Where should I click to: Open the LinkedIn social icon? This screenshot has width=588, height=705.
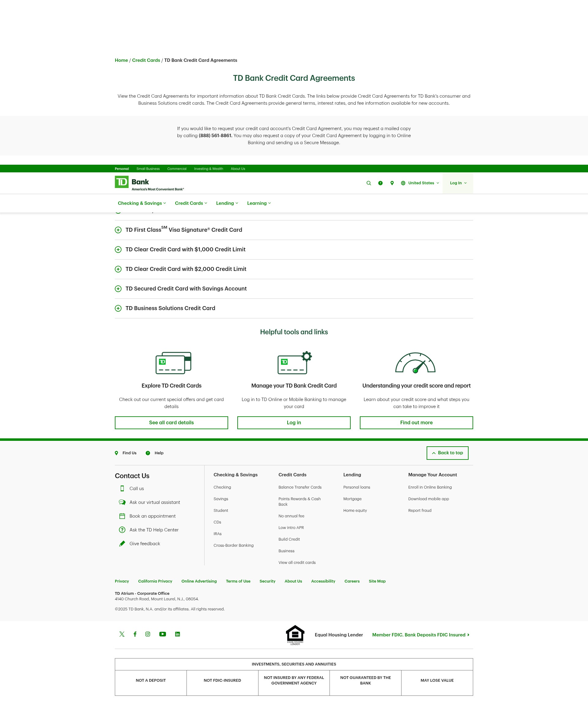click(178, 634)
